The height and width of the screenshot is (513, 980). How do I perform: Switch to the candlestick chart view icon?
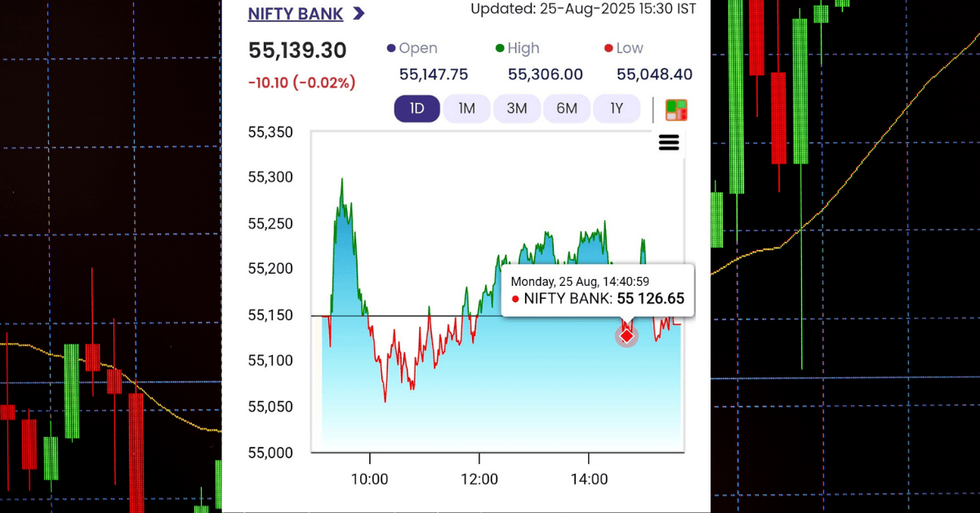676,109
